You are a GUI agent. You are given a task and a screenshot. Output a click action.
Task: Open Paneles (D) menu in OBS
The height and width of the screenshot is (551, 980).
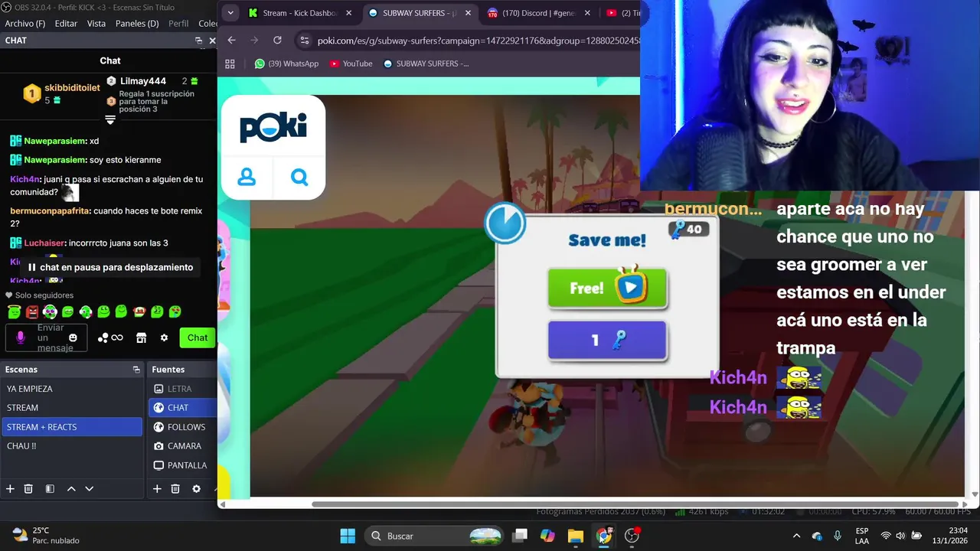[137, 24]
